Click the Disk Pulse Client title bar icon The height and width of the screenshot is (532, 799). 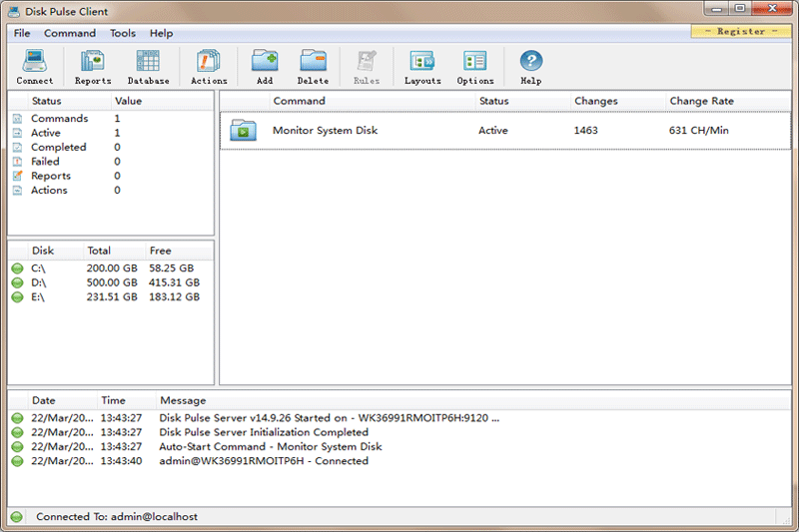(14, 11)
